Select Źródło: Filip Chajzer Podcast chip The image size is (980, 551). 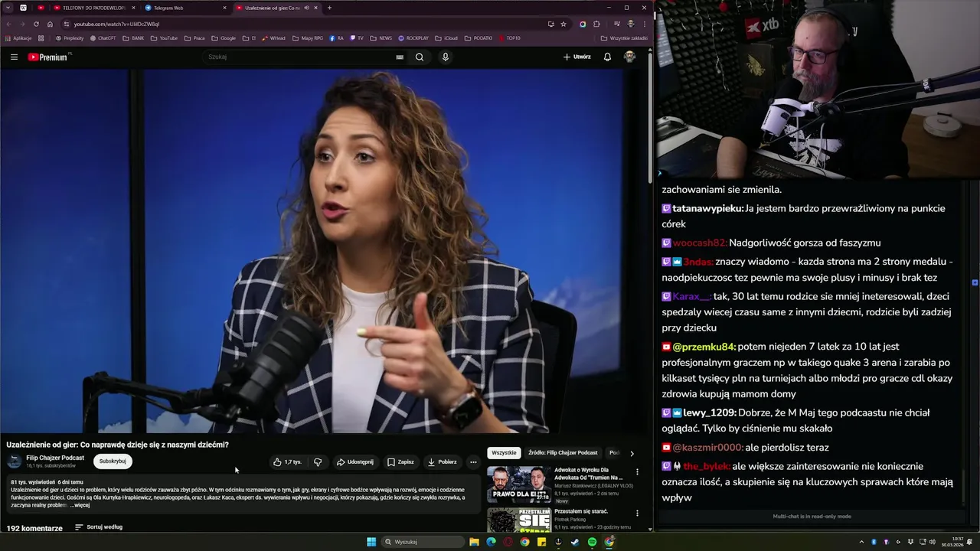point(563,452)
